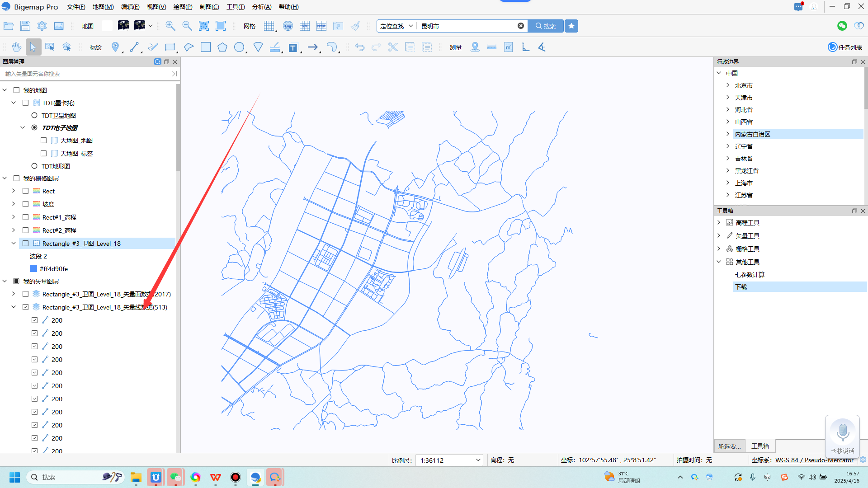Open the 分析(A) menu
Screen dimensions: 868x488
coord(262,7)
